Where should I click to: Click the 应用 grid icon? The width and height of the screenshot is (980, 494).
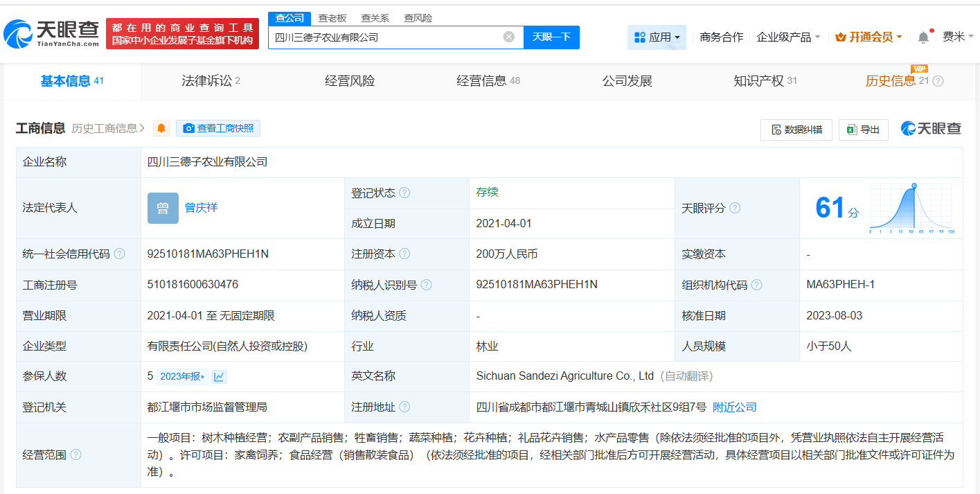click(x=640, y=36)
